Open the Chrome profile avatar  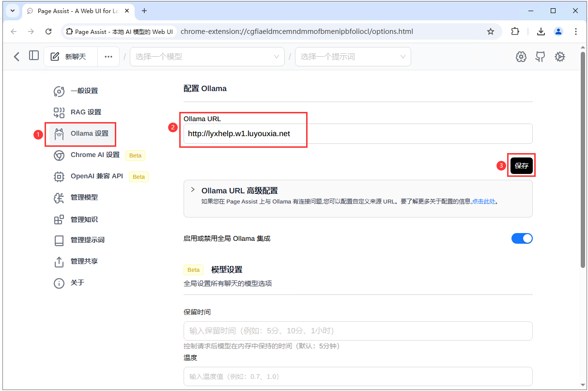558,31
